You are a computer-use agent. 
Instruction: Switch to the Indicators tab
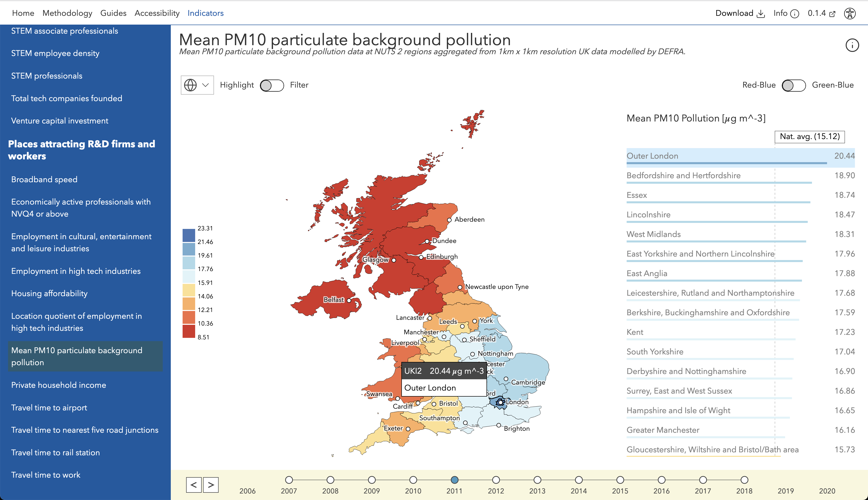pos(205,13)
